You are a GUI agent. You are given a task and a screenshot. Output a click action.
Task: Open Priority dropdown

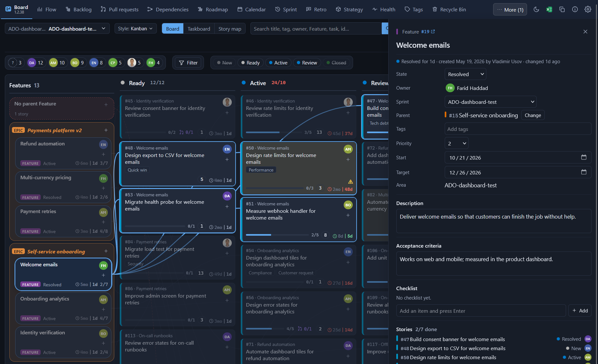[x=456, y=143]
